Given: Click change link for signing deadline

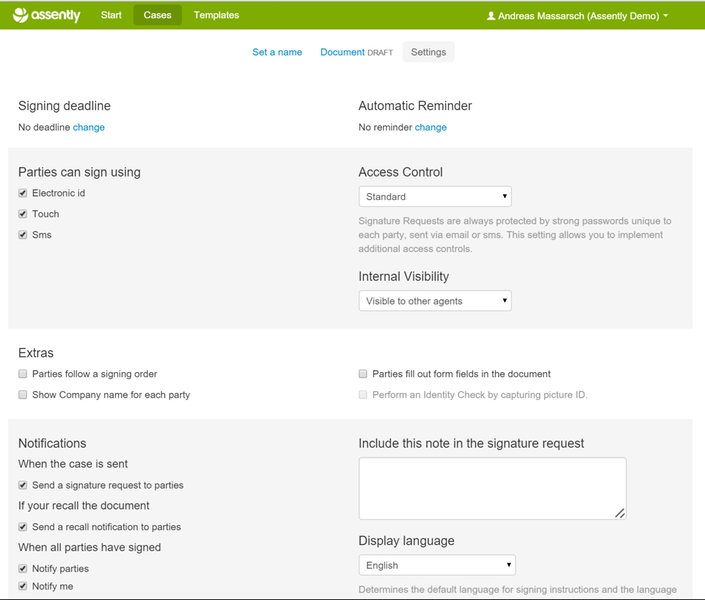Looking at the screenshot, I should pyautogui.click(x=88, y=127).
